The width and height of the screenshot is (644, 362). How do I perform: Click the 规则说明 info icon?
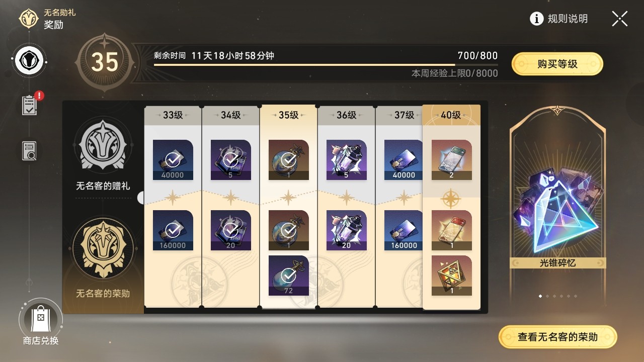[x=537, y=19]
